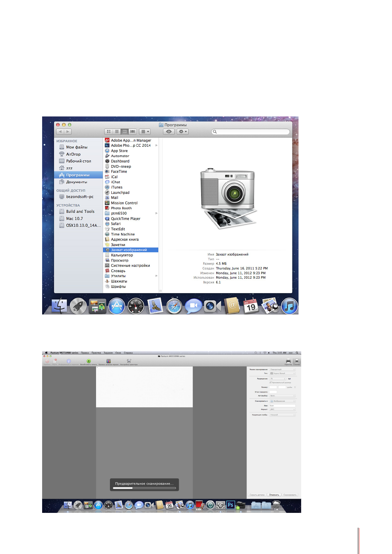Open the Сканировать в destination dropdown
392x554 pixels.
282,401
